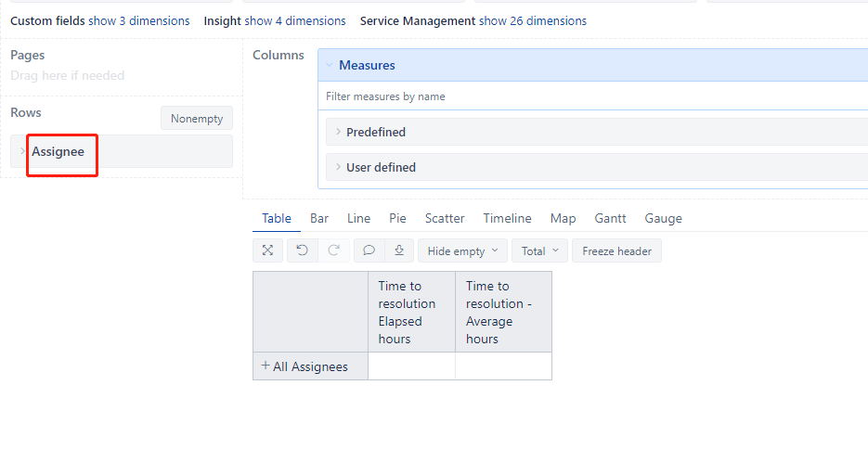Image resolution: width=868 pixels, height=462 pixels.
Task: Toggle the Freeze header button
Action: tap(616, 250)
